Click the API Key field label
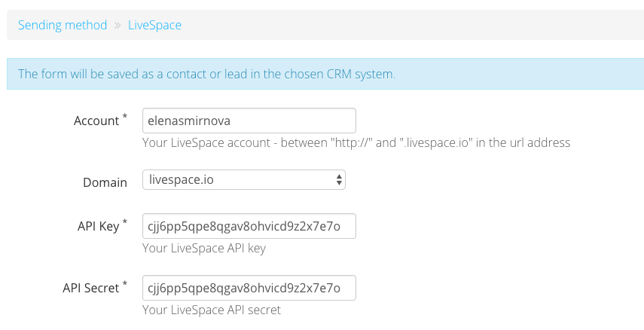The height and width of the screenshot is (330, 644). 99,226
